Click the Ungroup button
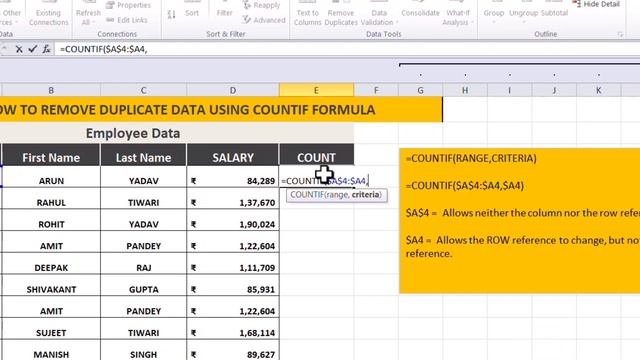This screenshot has height=360, width=640. (x=524, y=13)
